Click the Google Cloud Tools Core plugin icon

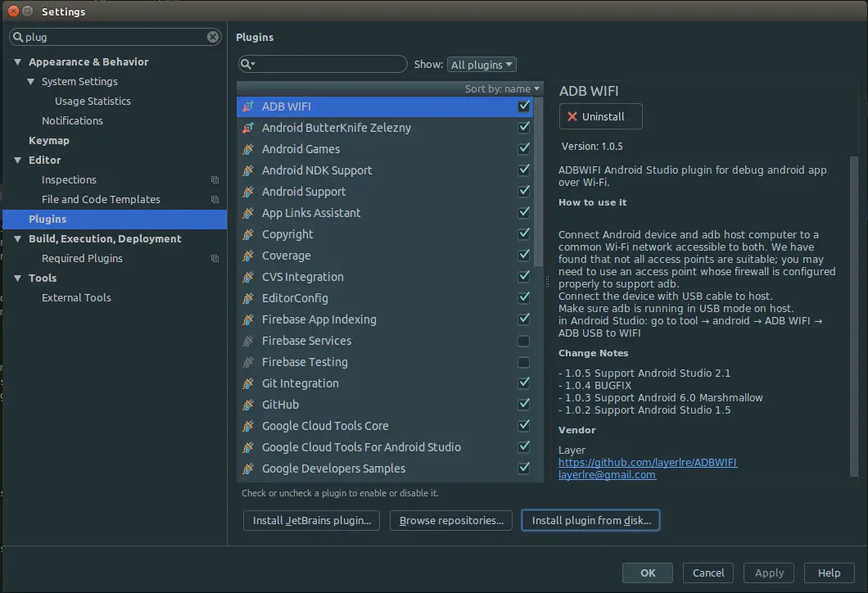pos(248,427)
